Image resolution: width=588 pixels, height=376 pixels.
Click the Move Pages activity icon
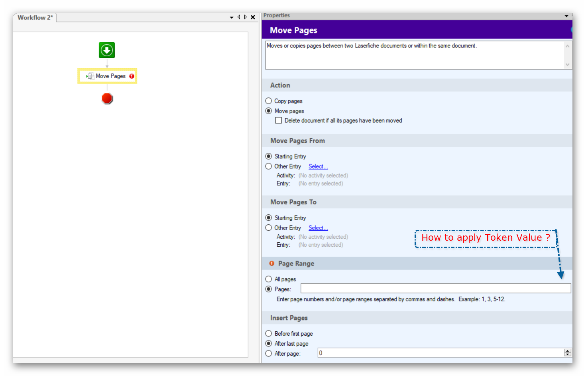90,76
